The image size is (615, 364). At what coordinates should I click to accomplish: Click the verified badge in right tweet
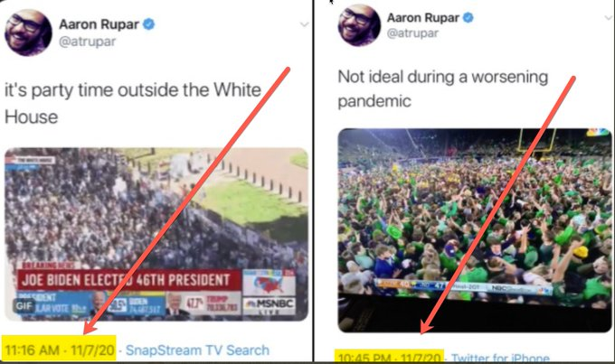468,18
